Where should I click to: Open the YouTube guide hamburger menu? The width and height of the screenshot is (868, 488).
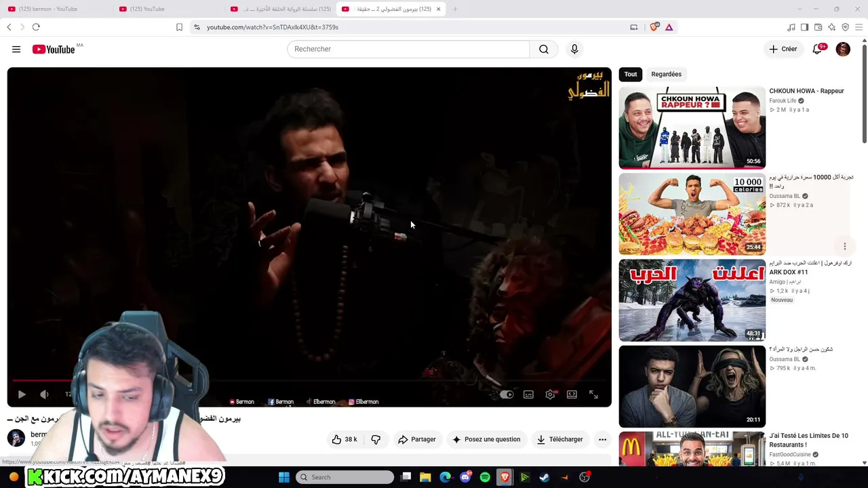coord(16,49)
